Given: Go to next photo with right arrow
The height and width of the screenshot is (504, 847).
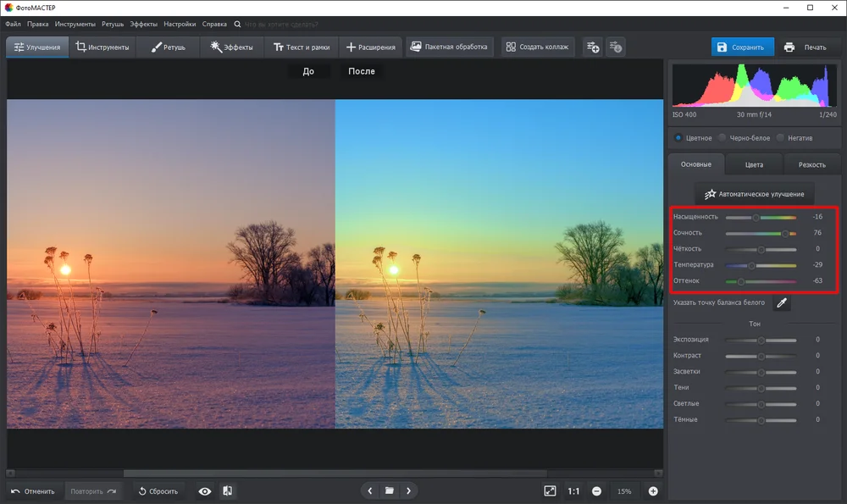Looking at the screenshot, I should click(x=408, y=491).
